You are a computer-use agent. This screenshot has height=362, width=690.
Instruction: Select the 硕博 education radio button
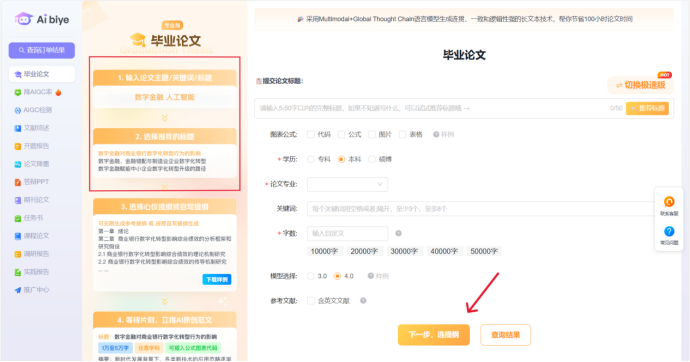[372, 159]
